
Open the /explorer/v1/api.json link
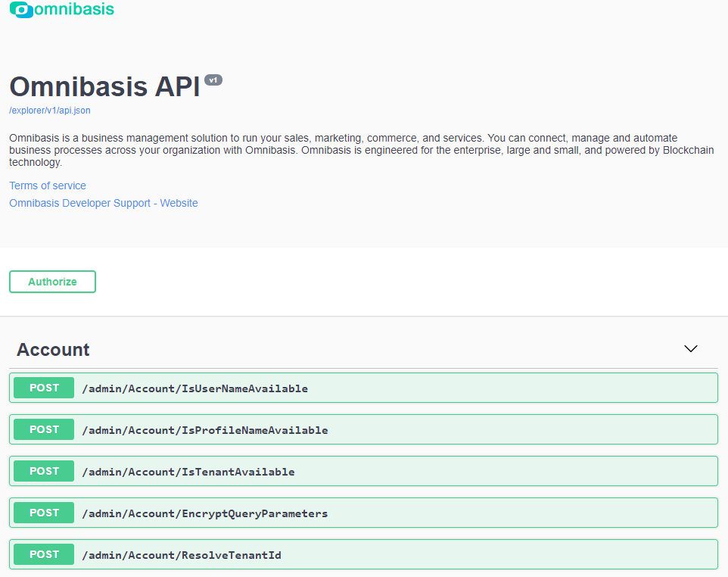pyautogui.click(x=50, y=111)
